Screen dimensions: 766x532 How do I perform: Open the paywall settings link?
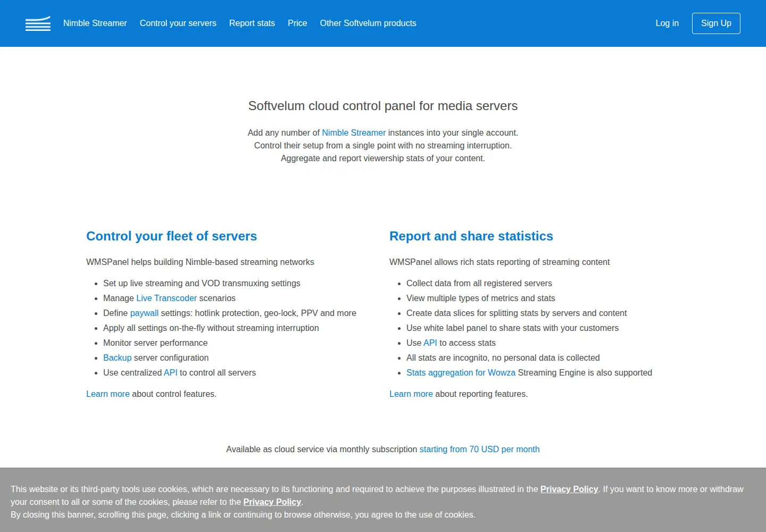tap(144, 313)
